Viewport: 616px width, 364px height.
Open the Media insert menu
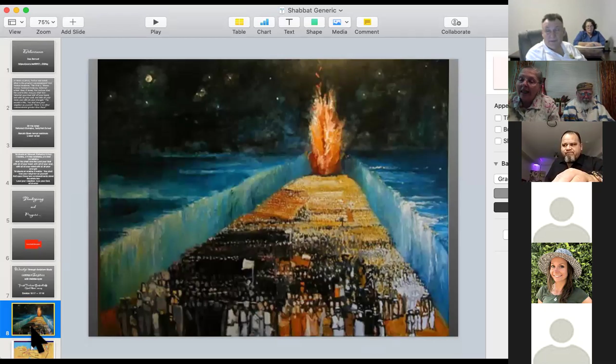pos(339,22)
